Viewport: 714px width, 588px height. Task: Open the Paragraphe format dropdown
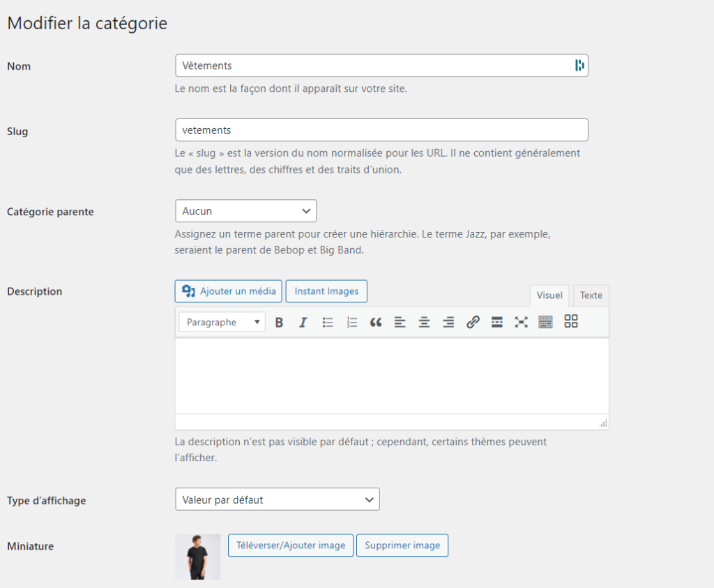tap(222, 323)
